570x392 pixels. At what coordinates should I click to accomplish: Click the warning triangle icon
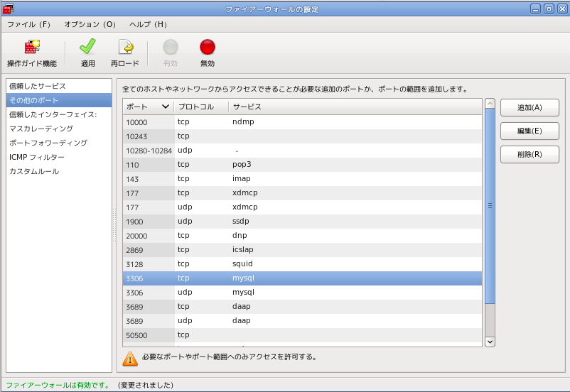130,359
